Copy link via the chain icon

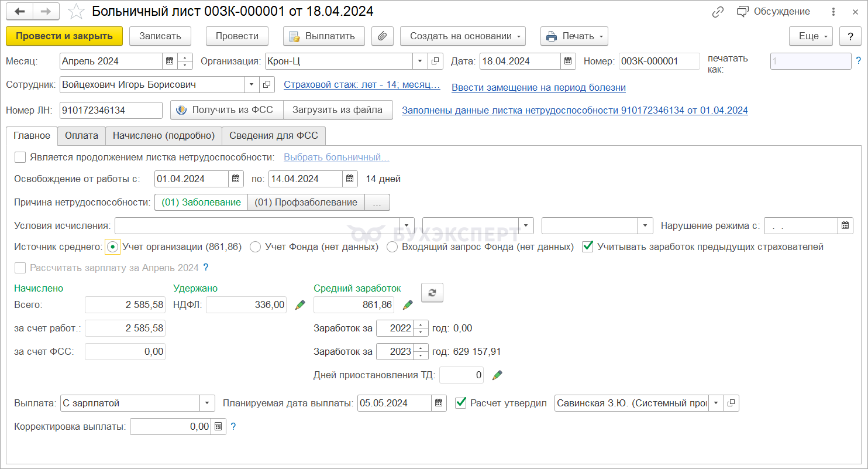point(718,12)
